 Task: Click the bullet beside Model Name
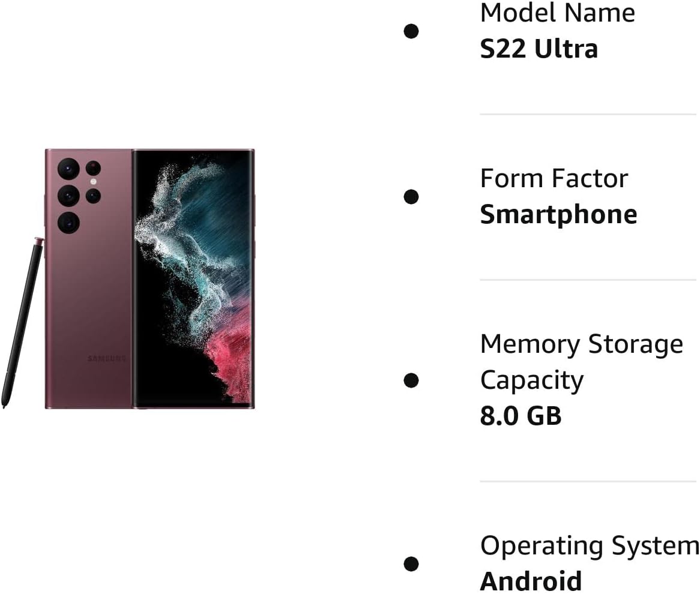coord(411,31)
